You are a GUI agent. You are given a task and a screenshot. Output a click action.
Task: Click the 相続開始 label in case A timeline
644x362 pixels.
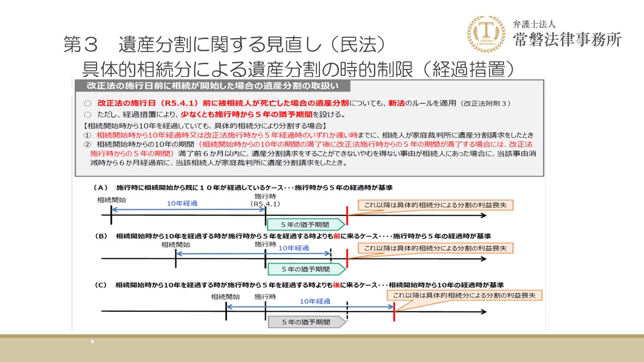(112, 200)
